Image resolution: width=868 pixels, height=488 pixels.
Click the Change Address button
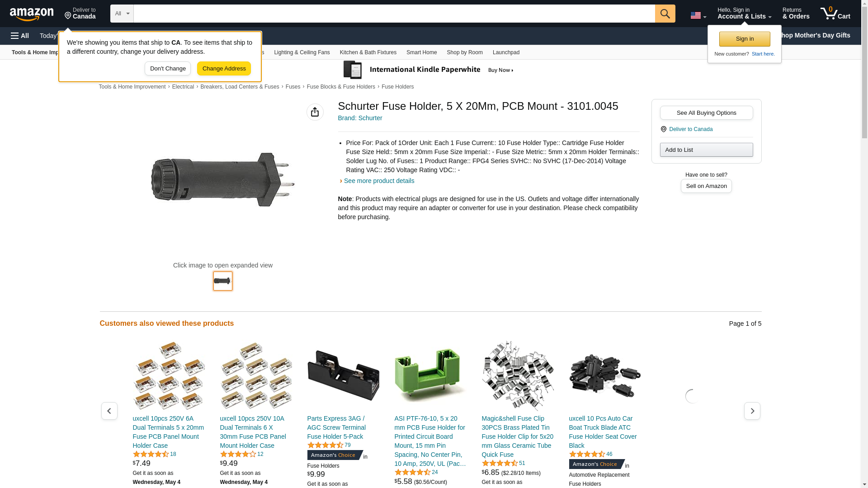pos(224,69)
